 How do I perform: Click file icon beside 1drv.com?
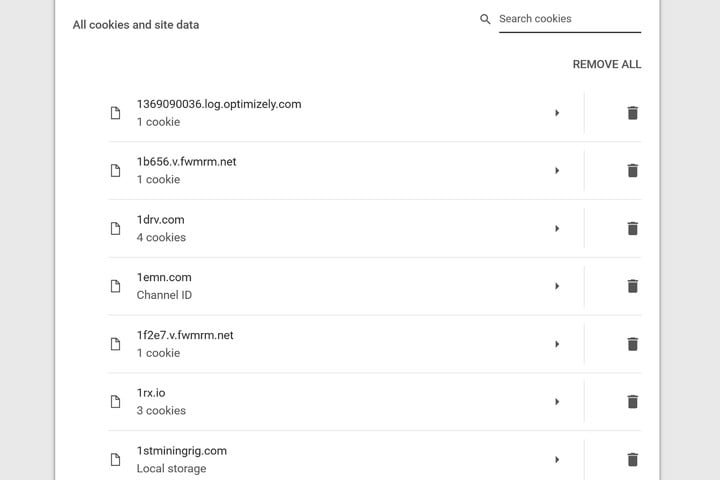115,229
